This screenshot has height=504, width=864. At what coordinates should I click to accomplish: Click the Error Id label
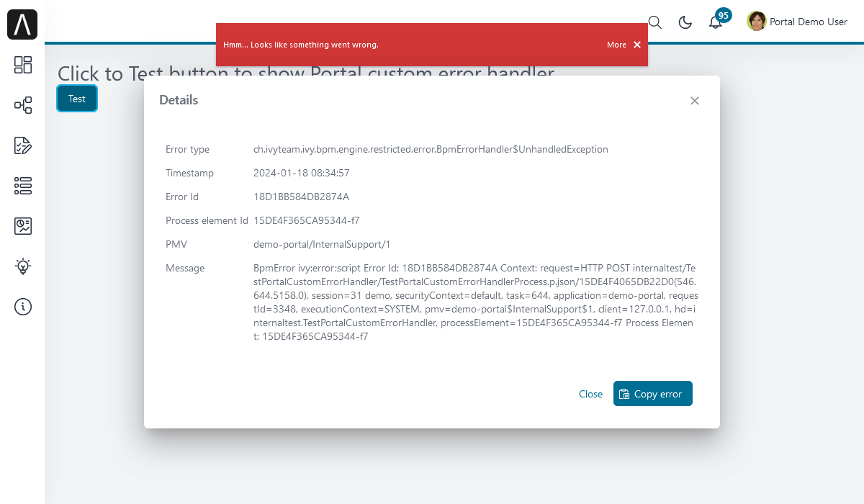(x=182, y=197)
